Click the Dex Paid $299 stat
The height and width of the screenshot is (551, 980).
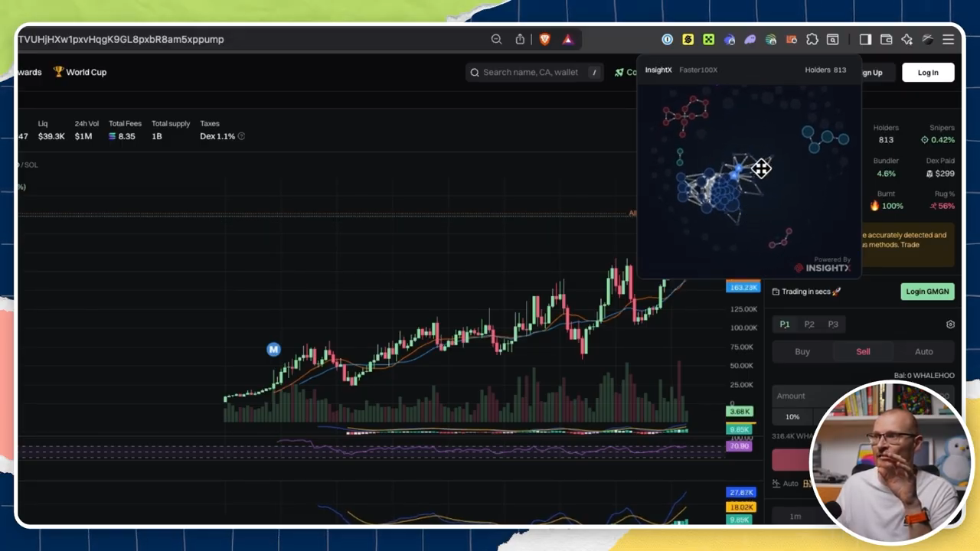(x=939, y=167)
